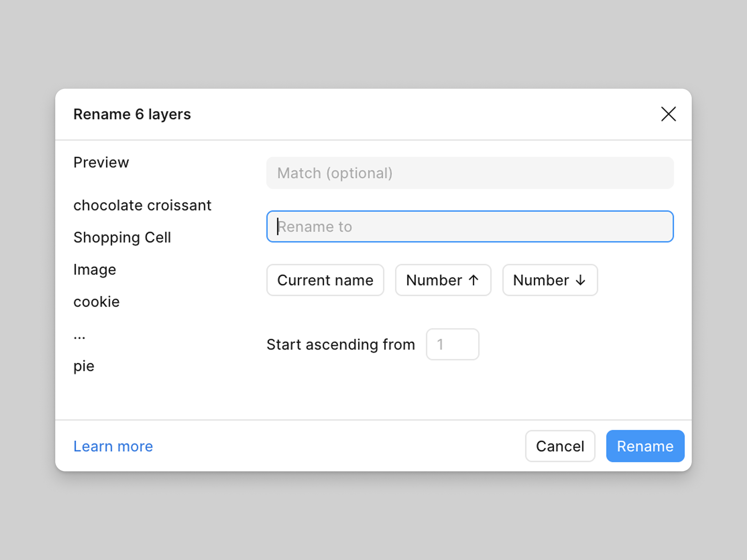Close the rename dialog
Viewport: 747px width, 560px height.
(668, 114)
